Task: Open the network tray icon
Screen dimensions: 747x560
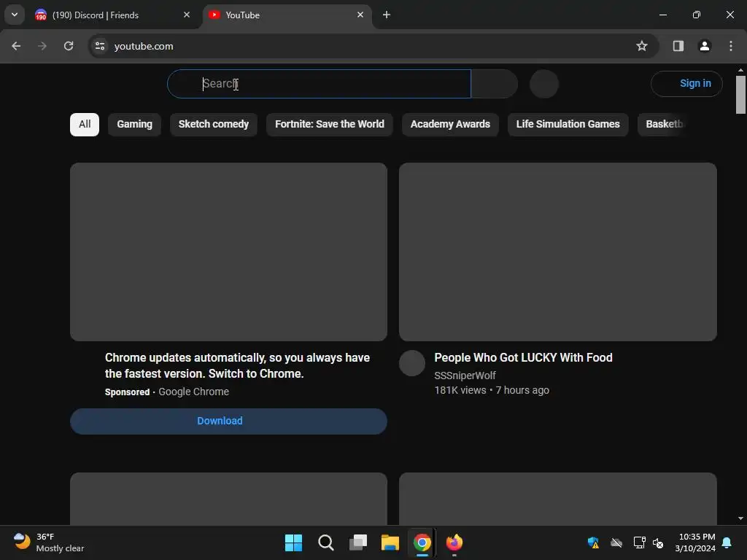Action: (x=639, y=542)
